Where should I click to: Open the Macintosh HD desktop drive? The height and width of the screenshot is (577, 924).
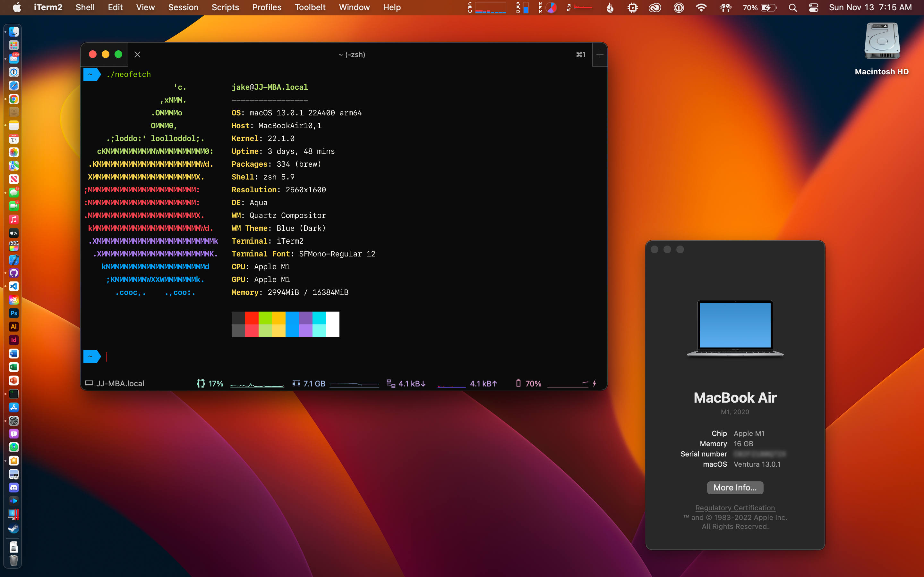[x=882, y=42]
